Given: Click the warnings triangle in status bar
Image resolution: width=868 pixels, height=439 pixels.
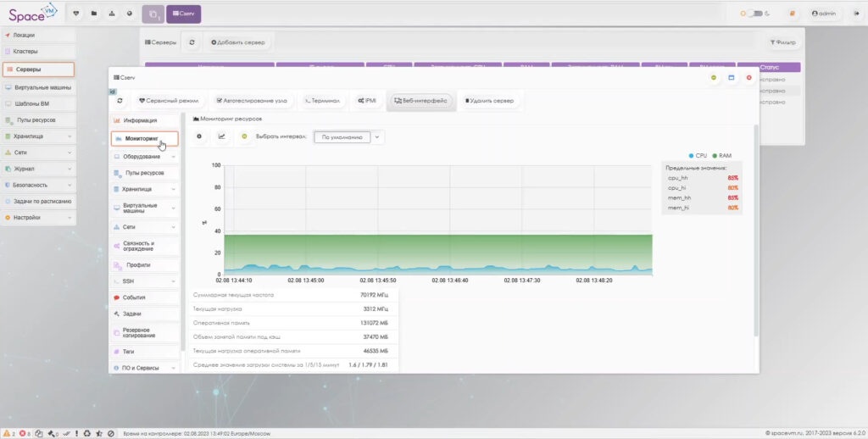Looking at the screenshot, I should (7, 433).
